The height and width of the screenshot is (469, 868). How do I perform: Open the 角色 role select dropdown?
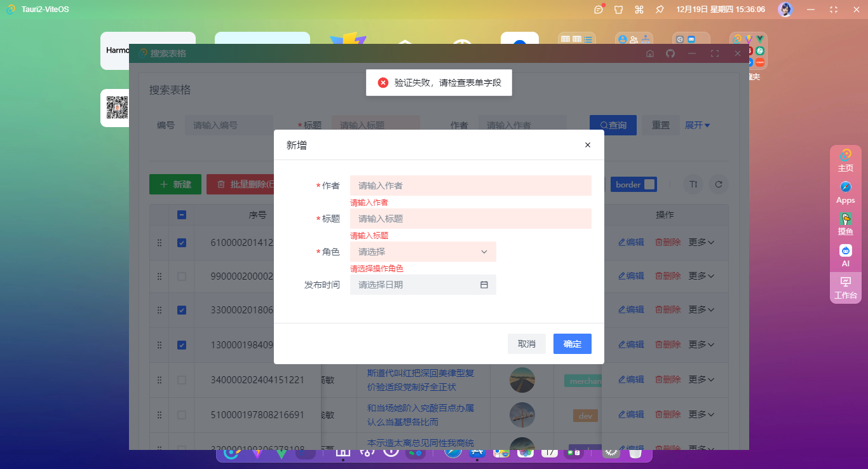pyautogui.click(x=423, y=252)
